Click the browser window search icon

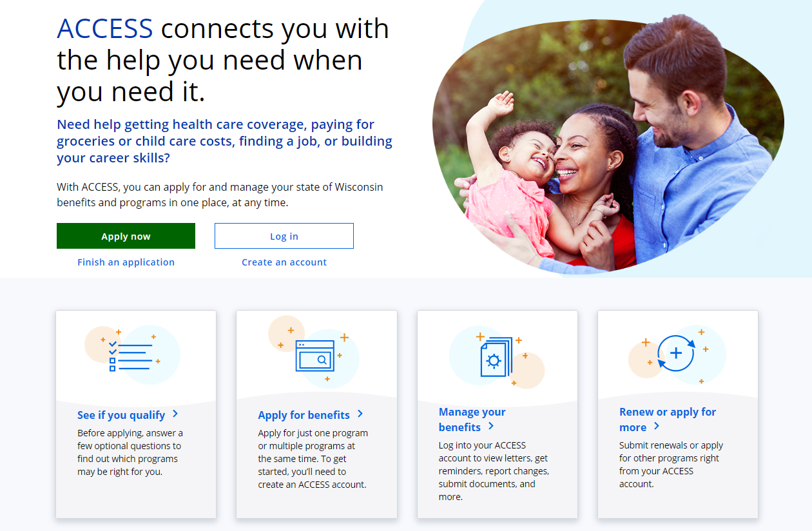tap(314, 356)
